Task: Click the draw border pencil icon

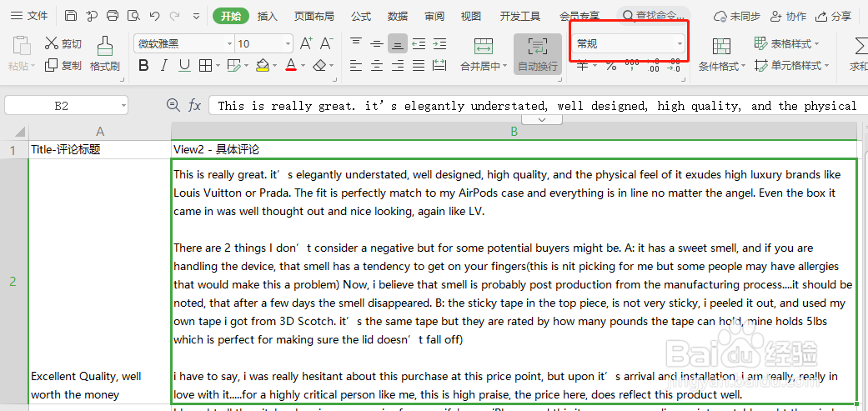Action: pos(234,66)
